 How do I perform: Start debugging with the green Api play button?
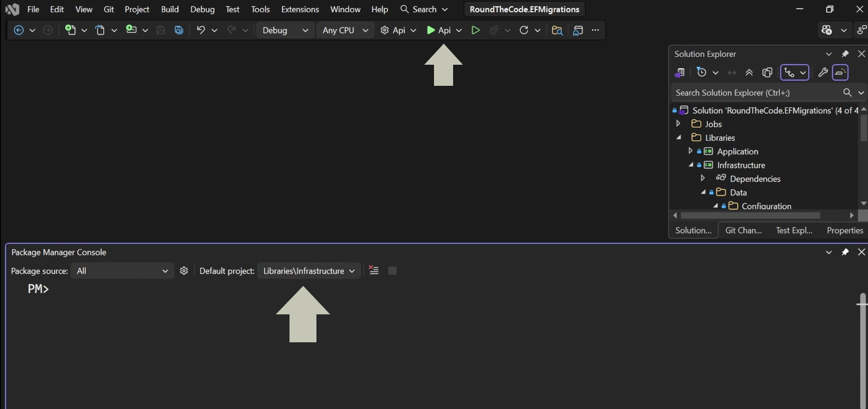pyautogui.click(x=438, y=30)
